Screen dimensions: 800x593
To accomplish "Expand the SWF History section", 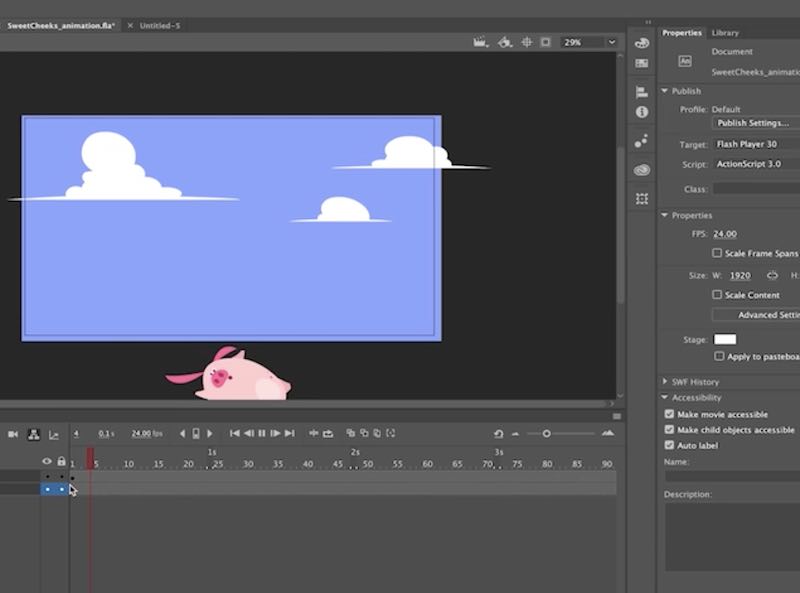I will [664, 382].
